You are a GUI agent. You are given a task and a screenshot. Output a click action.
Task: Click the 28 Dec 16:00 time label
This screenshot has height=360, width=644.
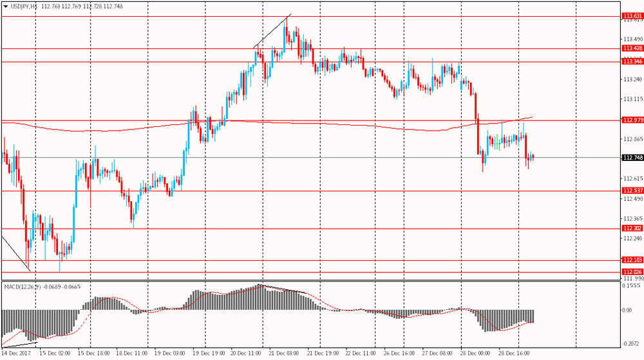click(x=514, y=354)
